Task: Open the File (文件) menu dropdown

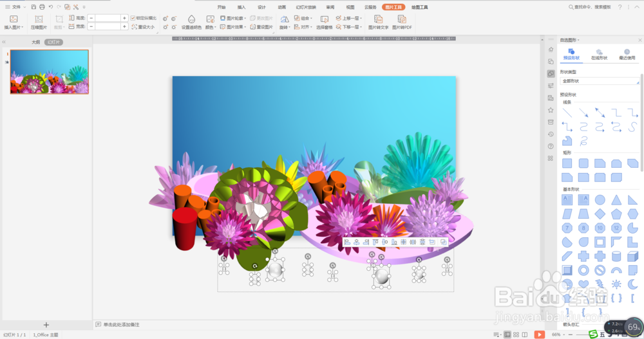Action: click(x=15, y=7)
